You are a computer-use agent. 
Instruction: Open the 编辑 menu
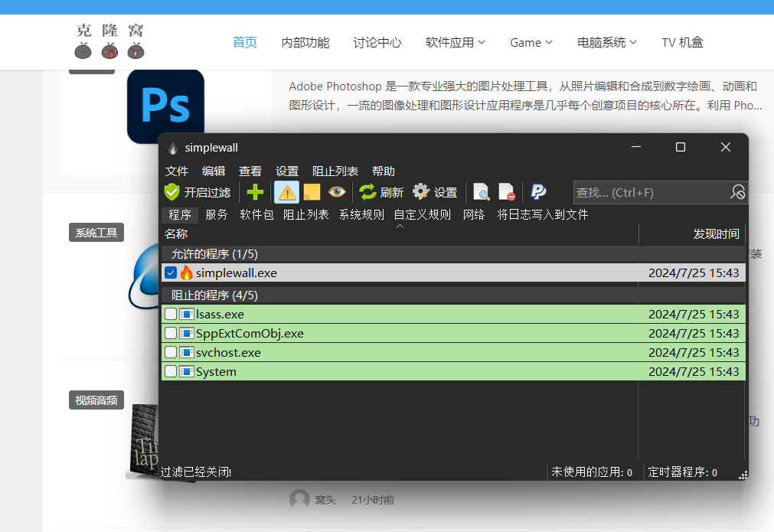(214, 171)
